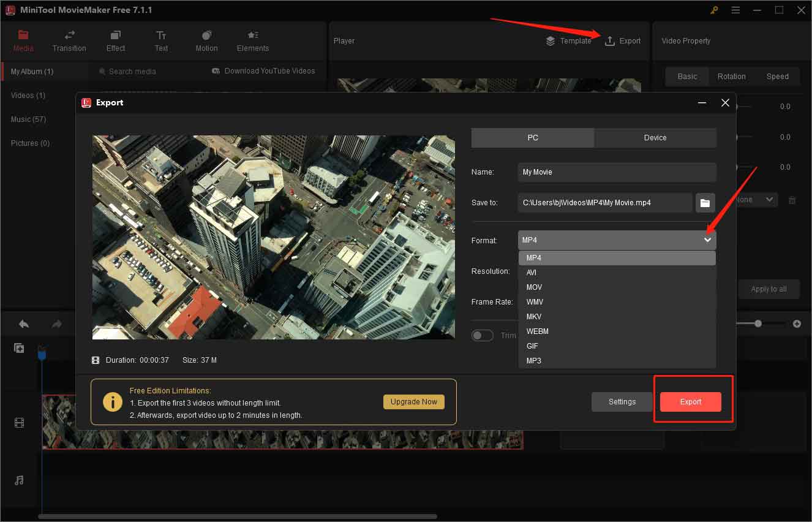Select MOV from the format list

click(x=534, y=287)
